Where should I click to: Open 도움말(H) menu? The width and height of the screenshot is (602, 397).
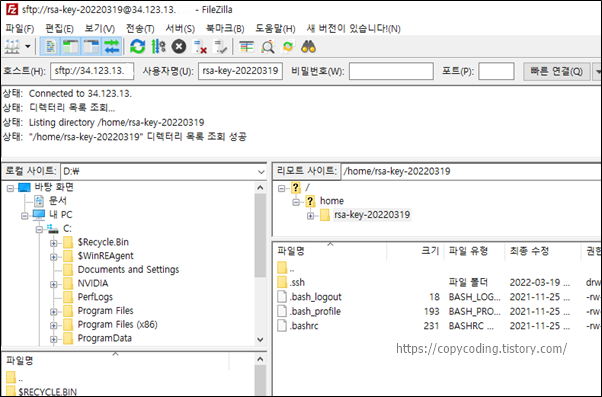click(x=275, y=28)
